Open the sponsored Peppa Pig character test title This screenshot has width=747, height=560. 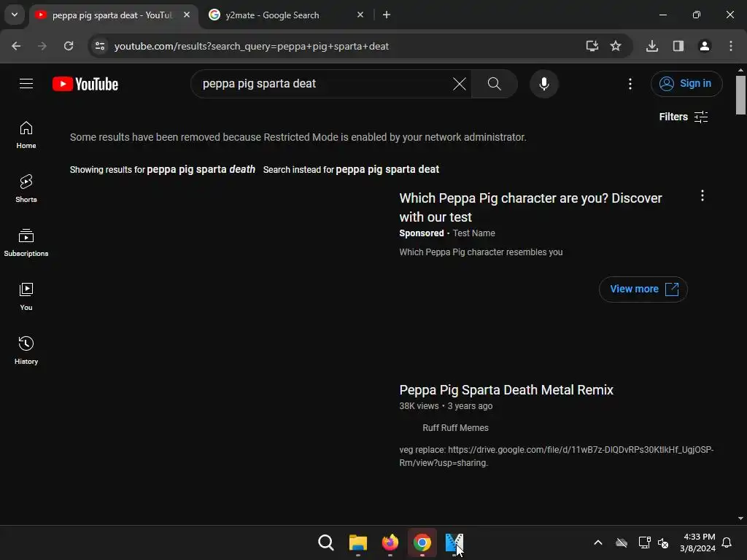click(x=531, y=207)
